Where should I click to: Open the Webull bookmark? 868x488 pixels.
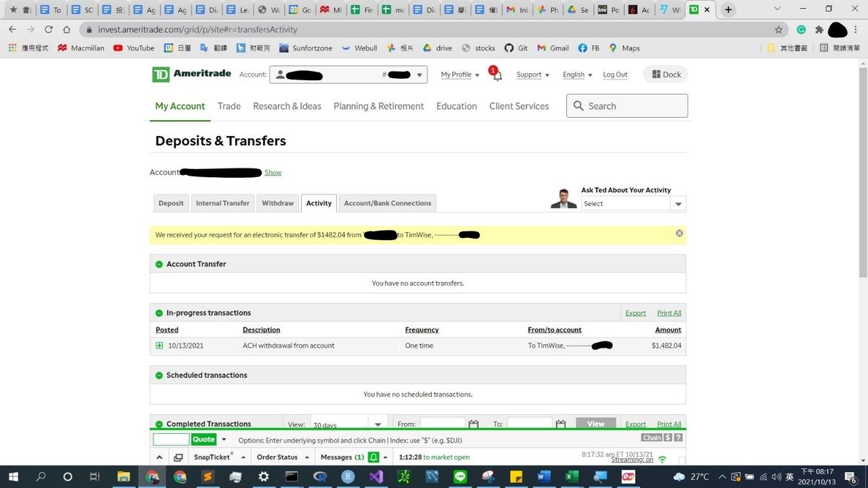click(359, 48)
